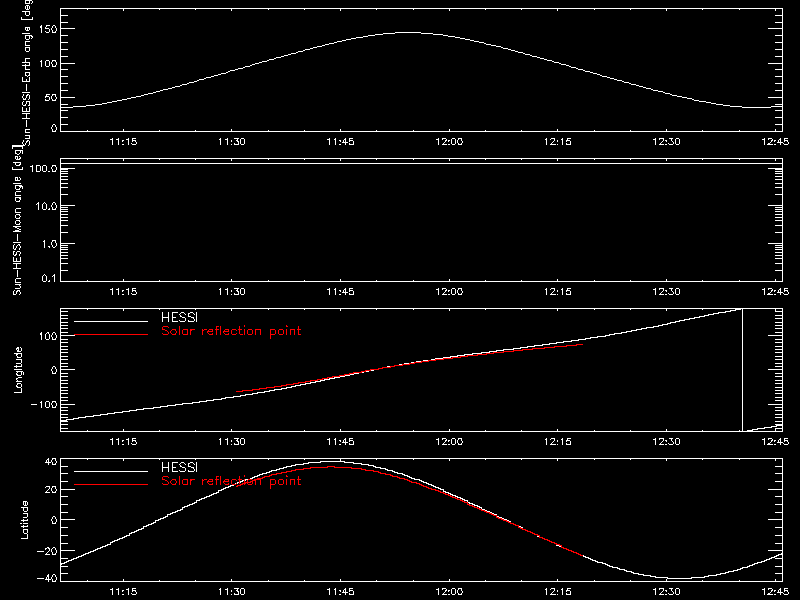The width and height of the screenshot is (800, 600).
Task: Click 11:15 time label under Earth angle plot
Action: click(123, 141)
